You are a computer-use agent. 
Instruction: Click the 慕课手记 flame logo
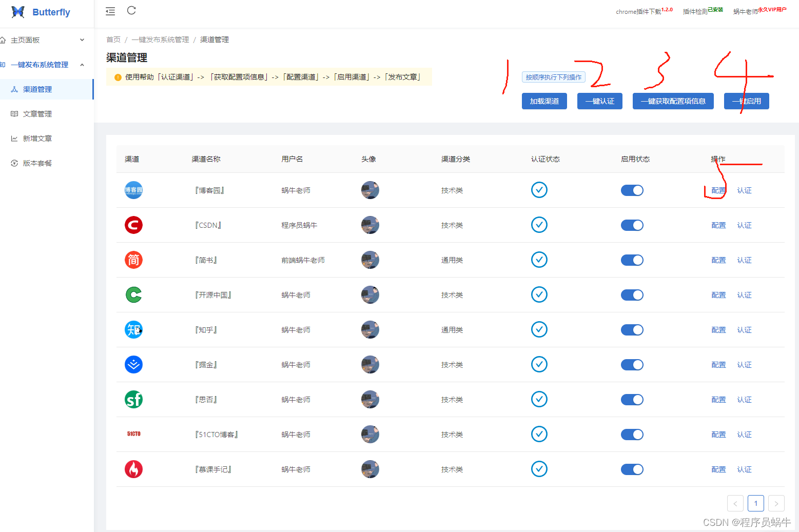pyautogui.click(x=133, y=469)
